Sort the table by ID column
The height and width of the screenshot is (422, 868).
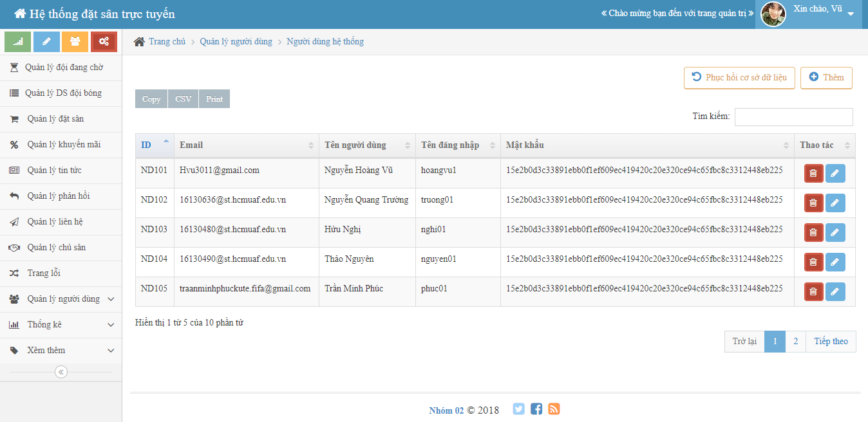[x=155, y=145]
